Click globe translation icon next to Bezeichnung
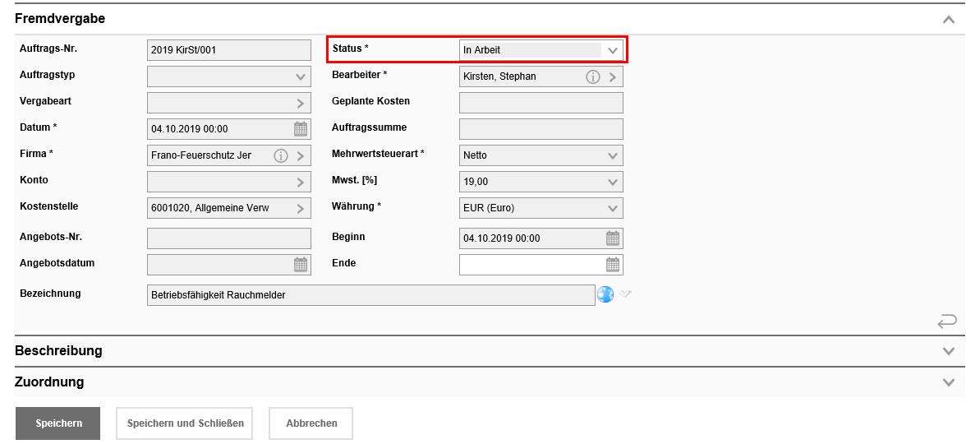 coord(605,294)
